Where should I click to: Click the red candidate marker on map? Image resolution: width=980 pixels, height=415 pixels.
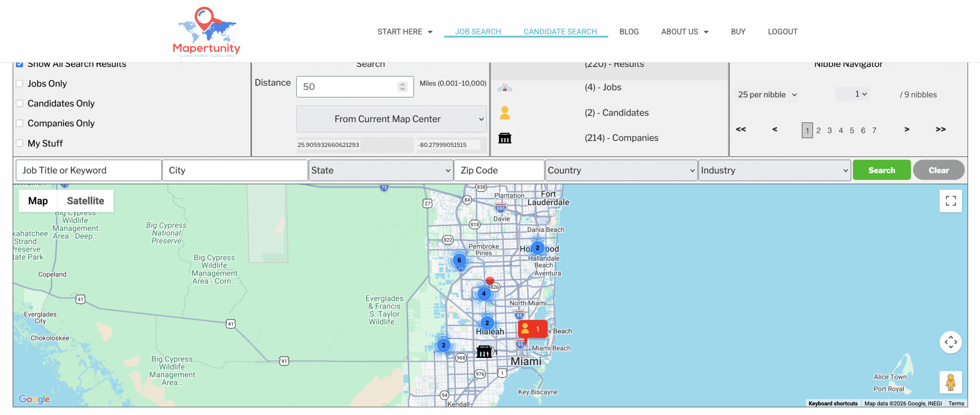pos(532,329)
